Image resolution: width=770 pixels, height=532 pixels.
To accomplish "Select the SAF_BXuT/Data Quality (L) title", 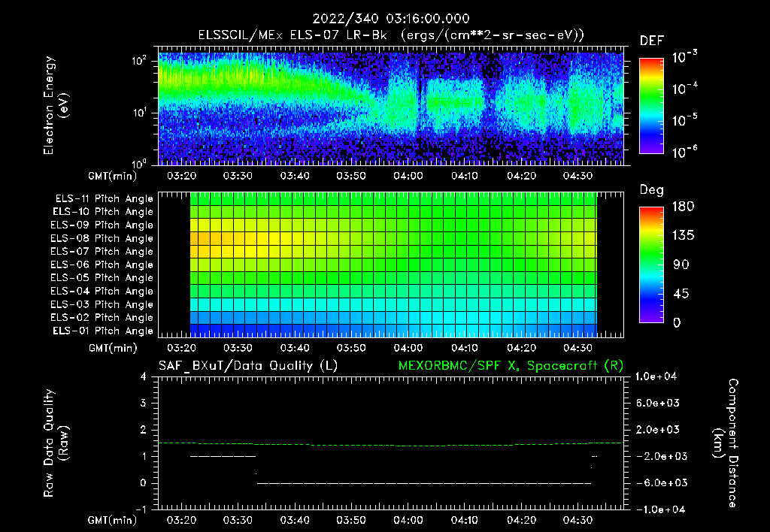I will [248, 366].
